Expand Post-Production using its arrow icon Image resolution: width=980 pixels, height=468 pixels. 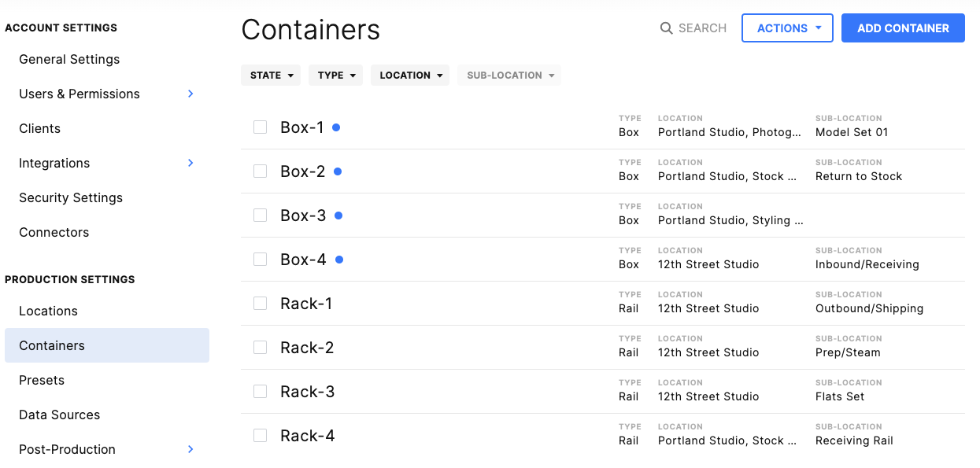coord(190,449)
